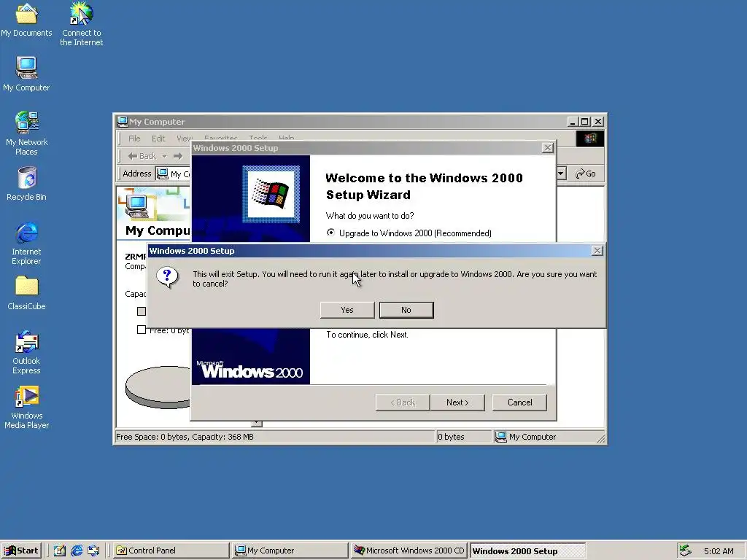Click Go button in My Computer address bar

[x=586, y=174]
